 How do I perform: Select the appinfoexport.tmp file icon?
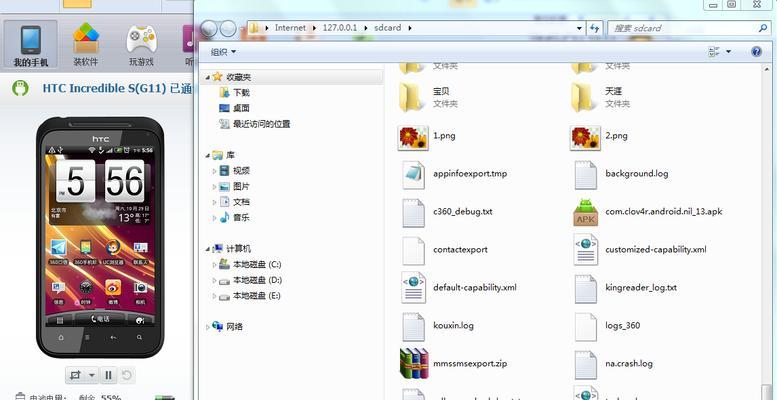point(413,174)
